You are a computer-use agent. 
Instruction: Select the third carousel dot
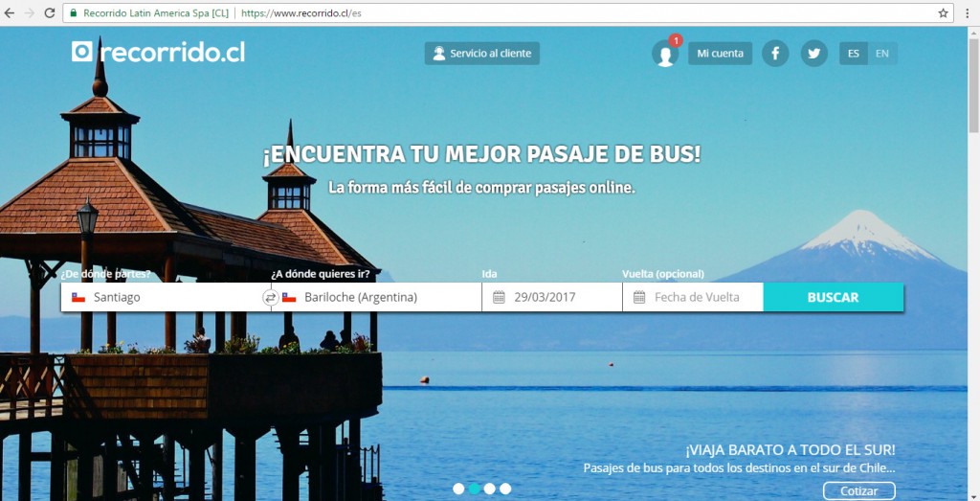[490, 489]
